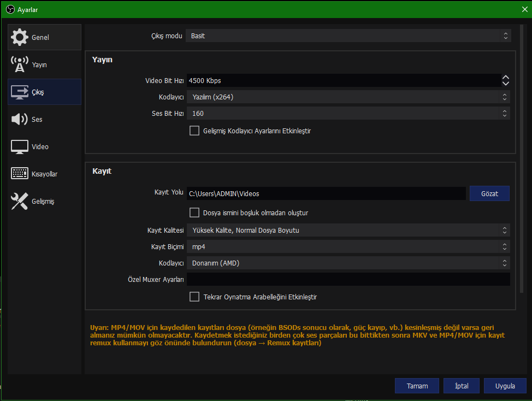
Task: Click the settings panel vertical scrollbar
Action: (522, 158)
